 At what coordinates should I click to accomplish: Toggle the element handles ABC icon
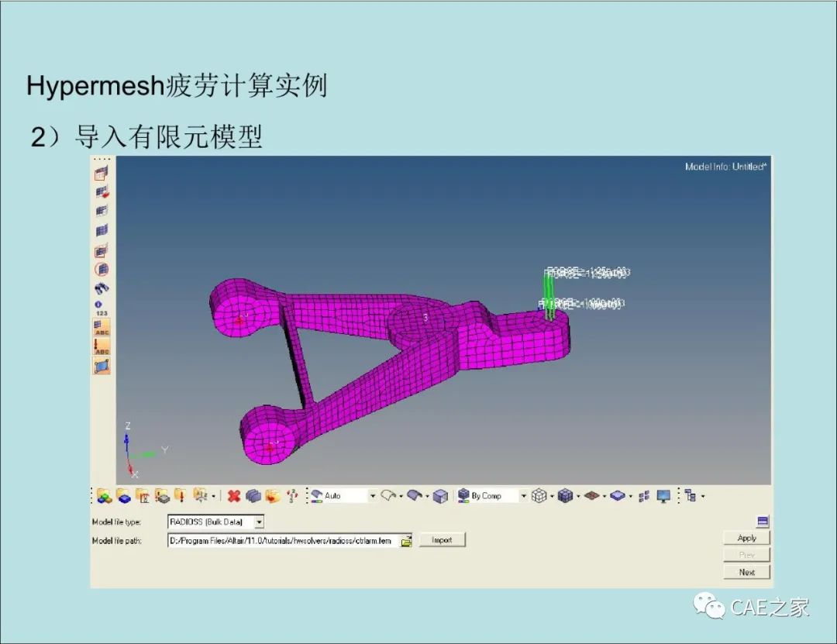tap(102, 327)
